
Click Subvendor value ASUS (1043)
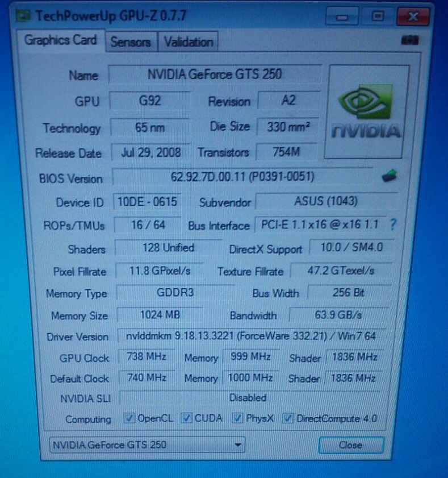point(326,201)
